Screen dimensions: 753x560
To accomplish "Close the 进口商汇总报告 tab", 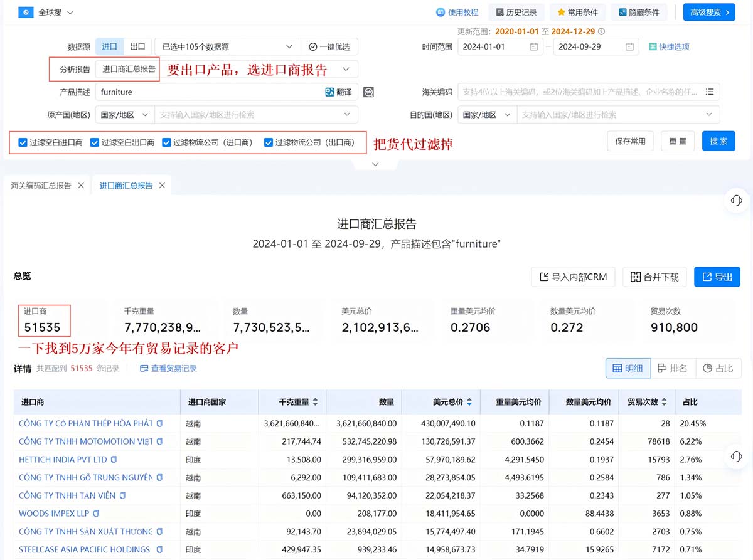I will coord(162,186).
